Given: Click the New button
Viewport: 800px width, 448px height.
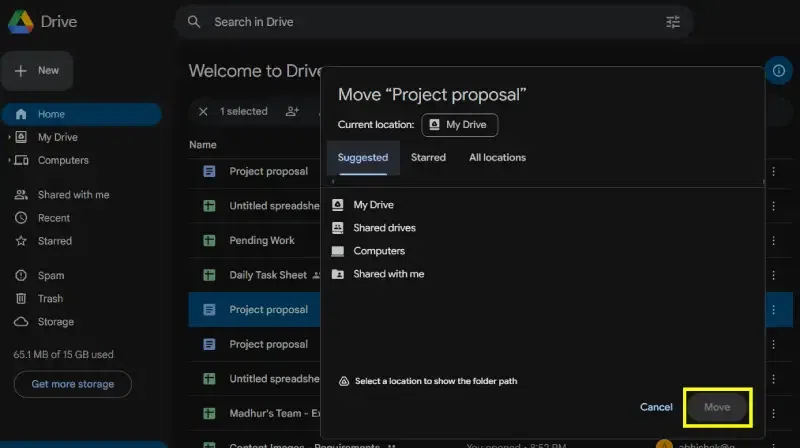Looking at the screenshot, I should 37,71.
